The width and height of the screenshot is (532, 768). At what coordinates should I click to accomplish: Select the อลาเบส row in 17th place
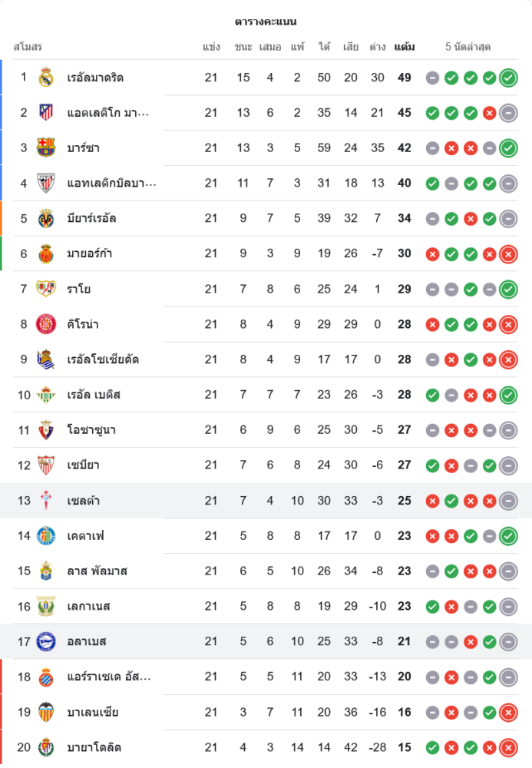click(266, 641)
